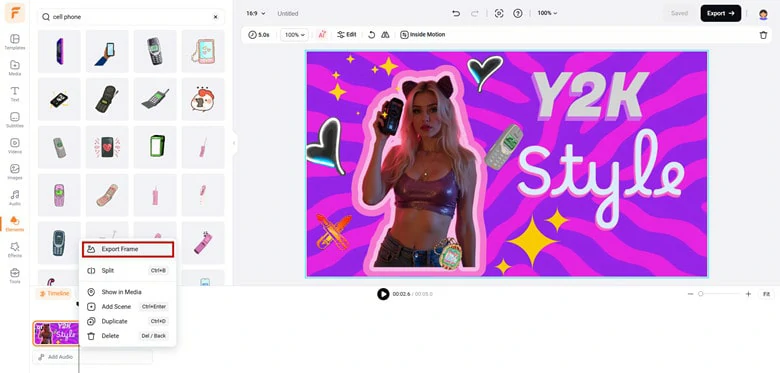Add the green outlined phone element
Viewport: 780px width, 373px height.
click(155, 147)
